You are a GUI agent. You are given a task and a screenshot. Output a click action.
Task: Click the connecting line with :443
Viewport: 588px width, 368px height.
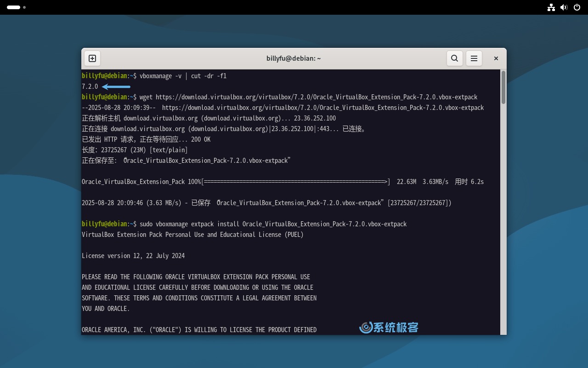[225, 129]
